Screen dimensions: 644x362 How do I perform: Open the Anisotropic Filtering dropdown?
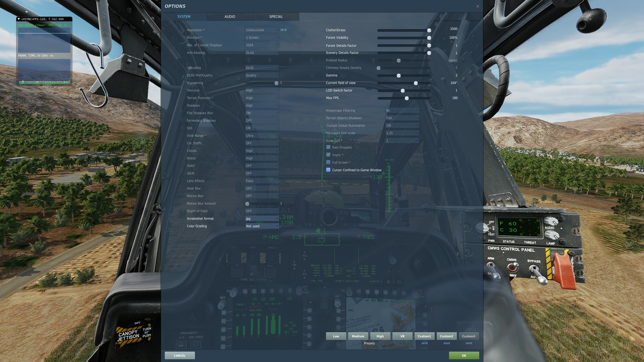[x=402, y=110]
